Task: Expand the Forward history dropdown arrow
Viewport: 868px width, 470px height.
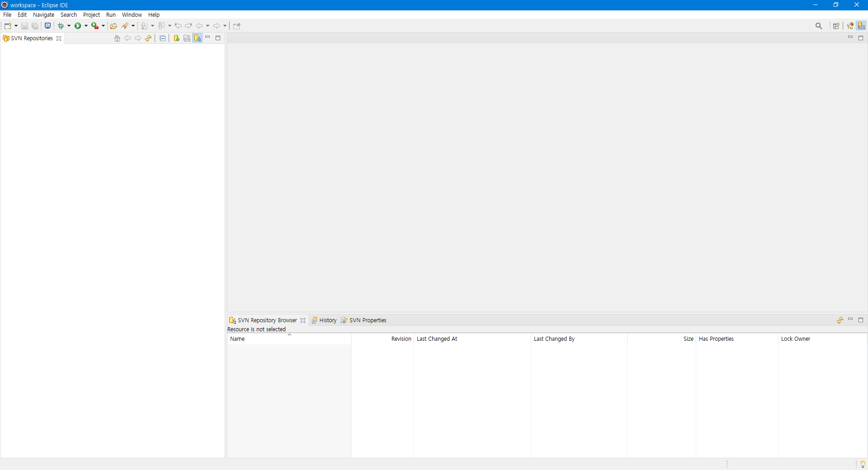Action: point(225,26)
